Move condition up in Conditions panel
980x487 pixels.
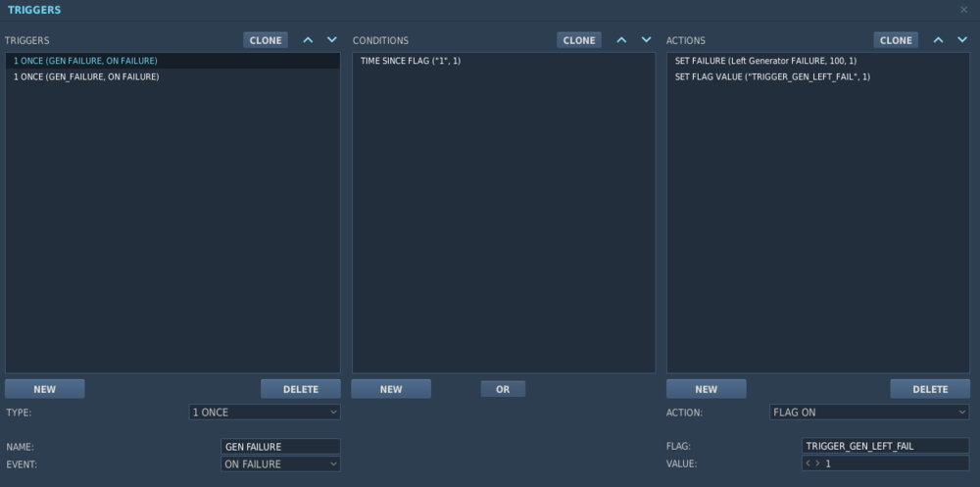pyautogui.click(x=621, y=40)
